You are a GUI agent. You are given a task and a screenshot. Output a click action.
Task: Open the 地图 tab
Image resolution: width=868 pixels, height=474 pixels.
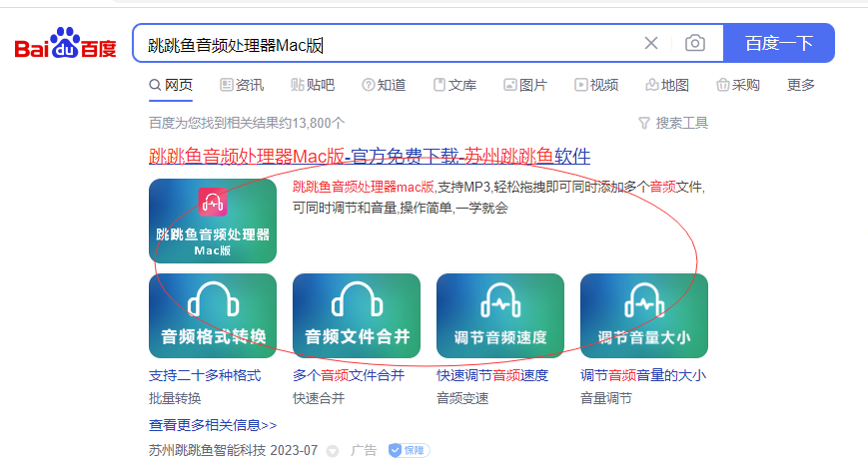pos(667,85)
